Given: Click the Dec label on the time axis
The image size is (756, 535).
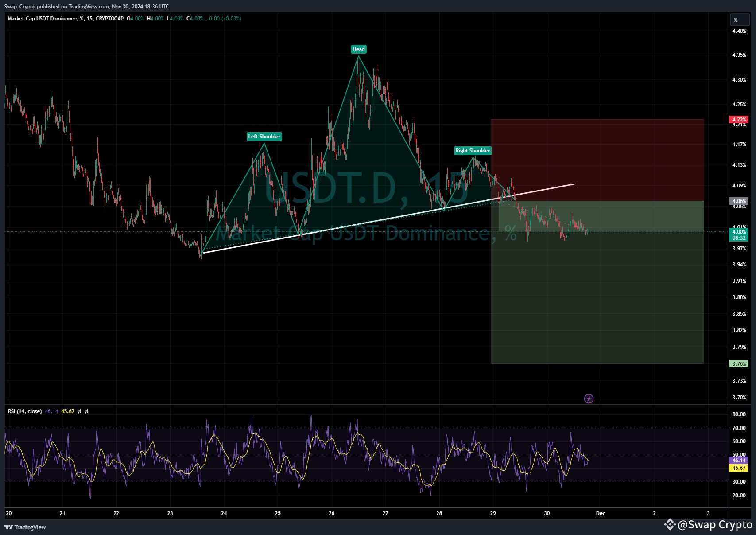Looking at the screenshot, I should [x=601, y=513].
